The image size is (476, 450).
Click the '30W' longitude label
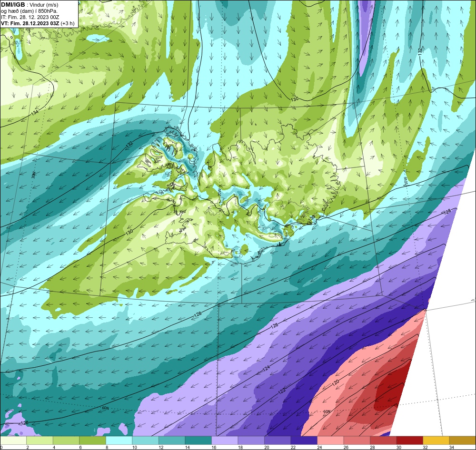tap(34, 175)
